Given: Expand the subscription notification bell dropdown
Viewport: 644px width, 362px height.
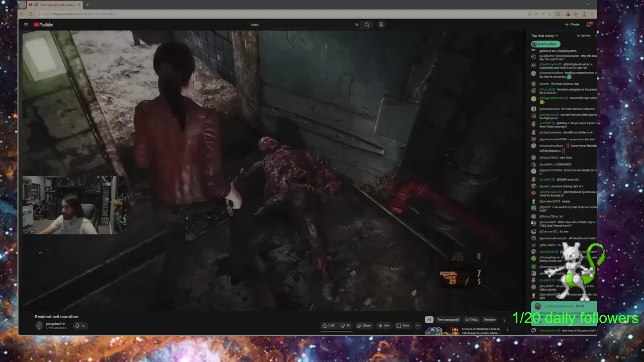Looking at the screenshot, I should click(x=80, y=325).
